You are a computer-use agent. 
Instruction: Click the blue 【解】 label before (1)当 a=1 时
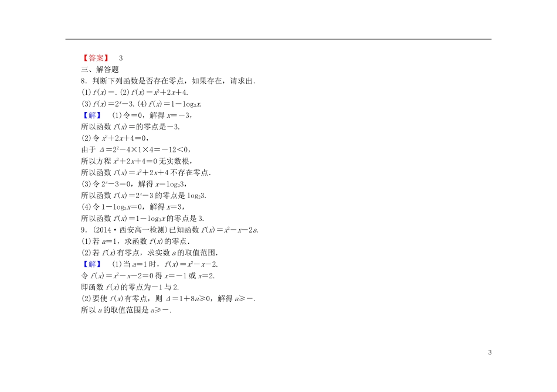pos(92,264)
